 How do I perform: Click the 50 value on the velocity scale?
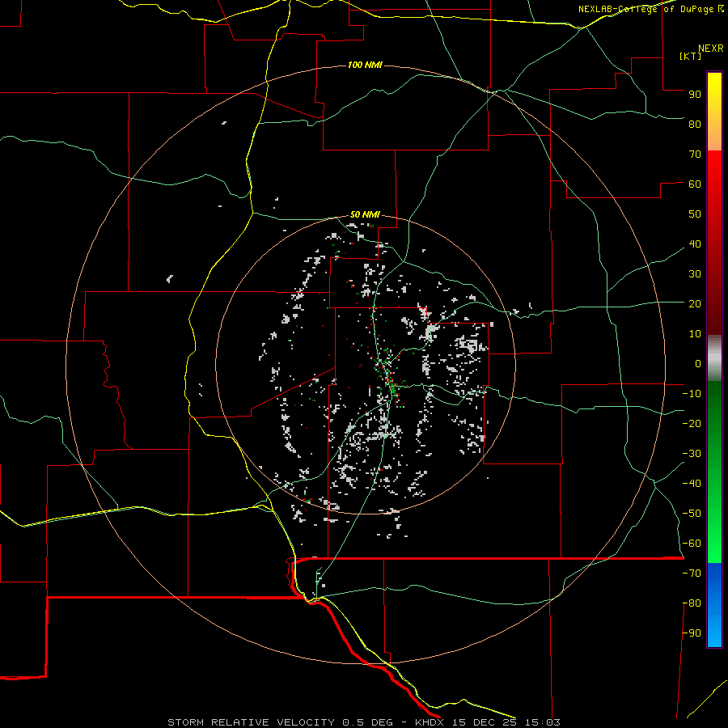695,214
